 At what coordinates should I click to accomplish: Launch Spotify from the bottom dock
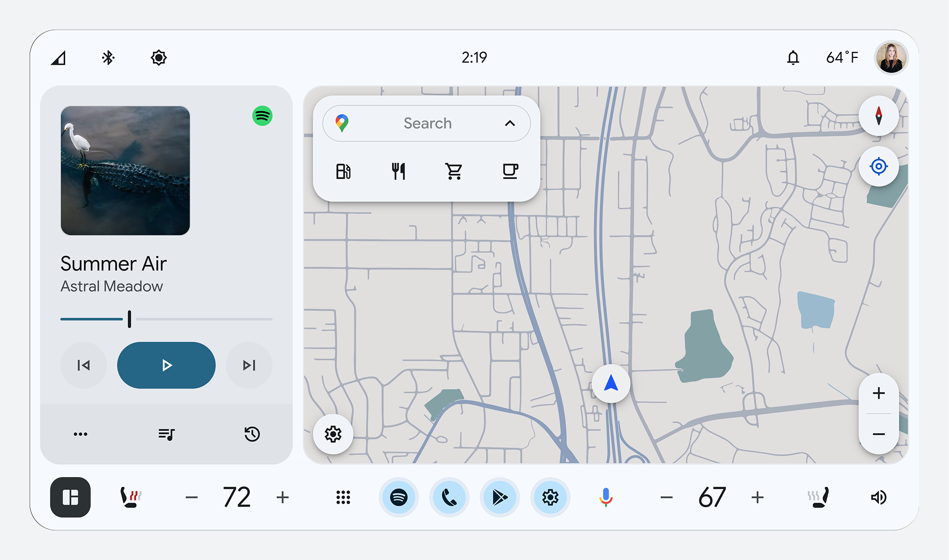click(x=398, y=497)
